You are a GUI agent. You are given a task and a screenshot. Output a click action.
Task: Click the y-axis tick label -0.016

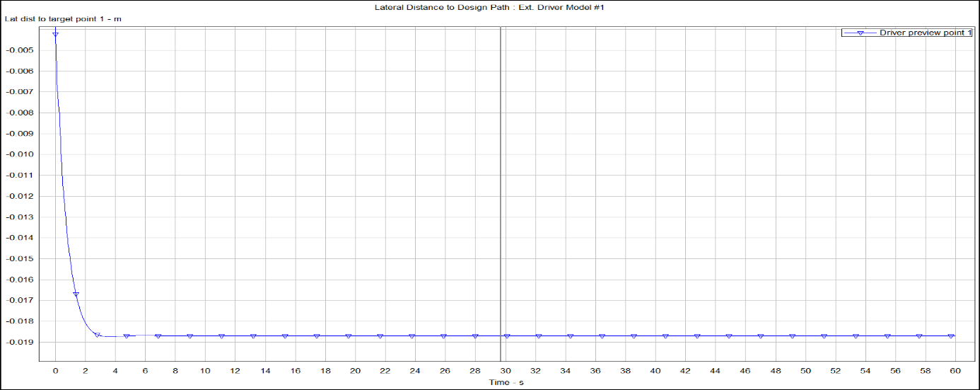pos(20,280)
